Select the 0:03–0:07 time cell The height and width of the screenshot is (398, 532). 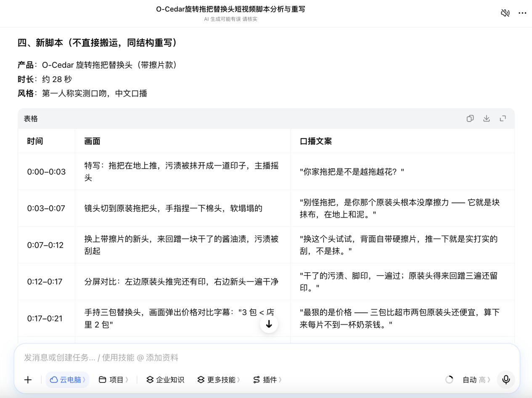click(x=46, y=208)
